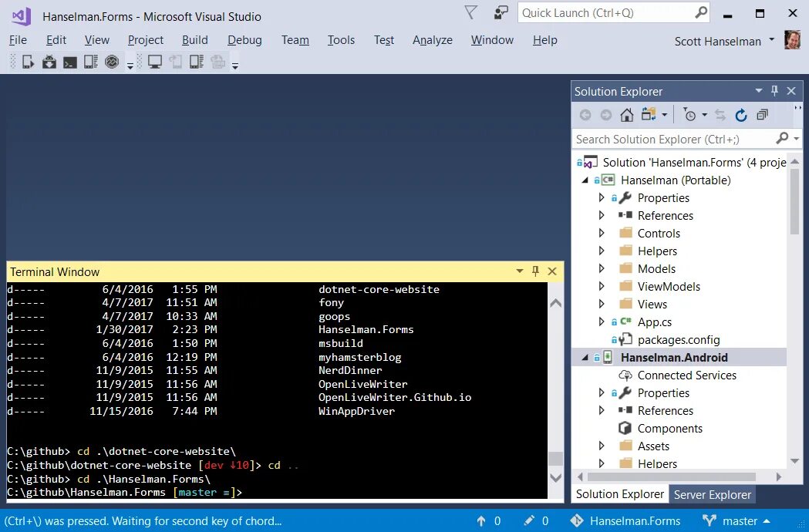Image resolution: width=809 pixels, height=532 pixels.
Task: Open dropdown beside the solution views icon
Action: 665,115
